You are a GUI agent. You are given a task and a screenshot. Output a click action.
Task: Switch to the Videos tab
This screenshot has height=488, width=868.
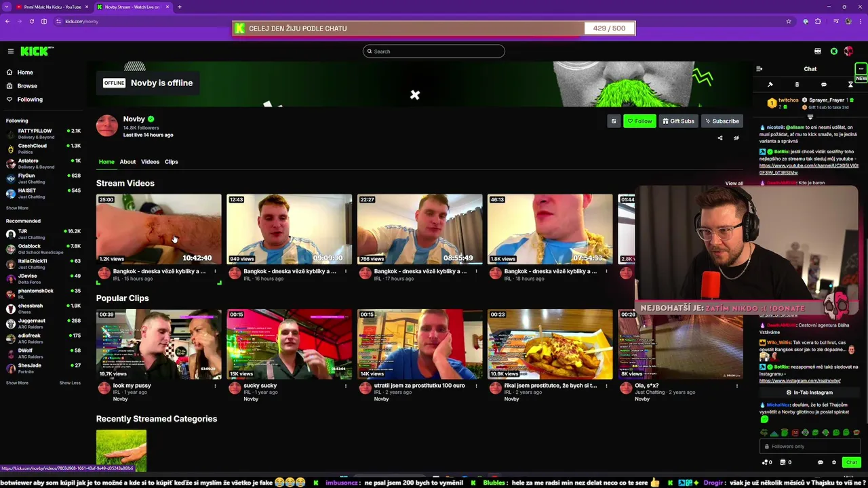150,162
